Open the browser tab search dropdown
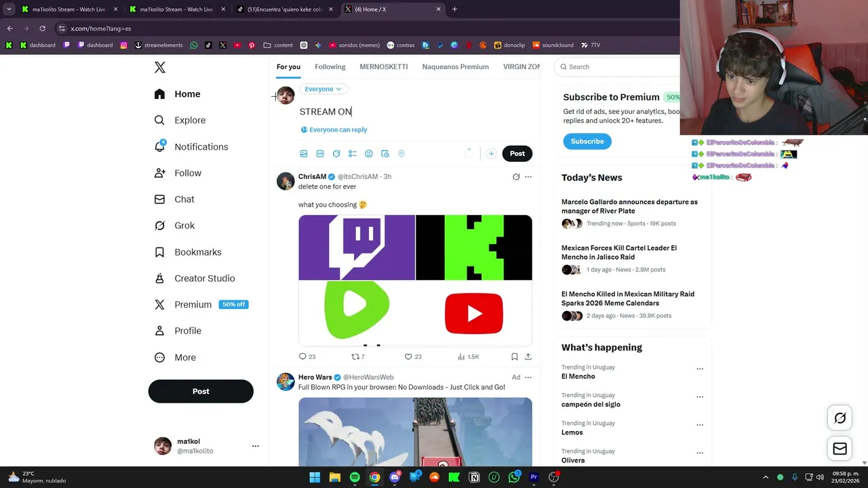 9,9
